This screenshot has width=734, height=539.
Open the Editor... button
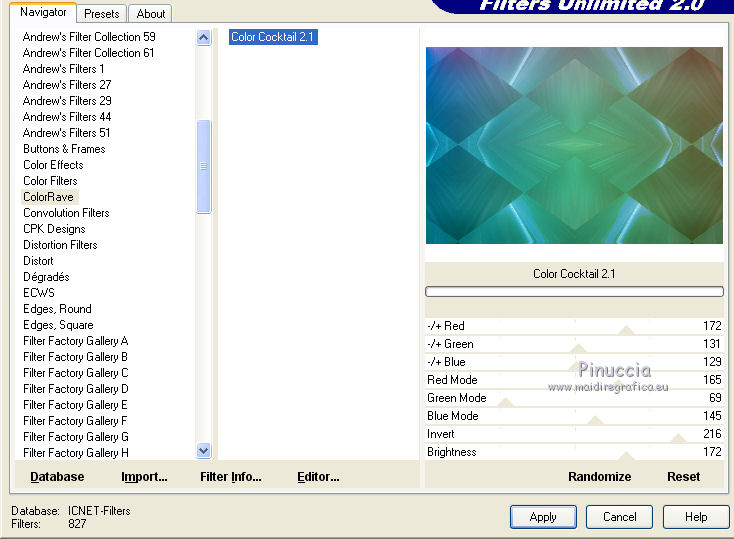pos(318,477)
